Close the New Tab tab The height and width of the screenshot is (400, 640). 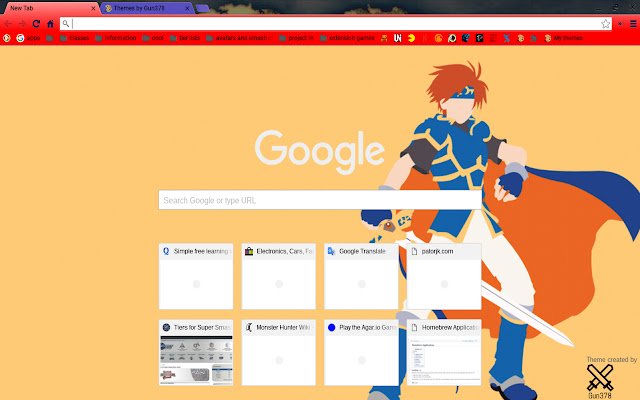(x=93, y=8)
